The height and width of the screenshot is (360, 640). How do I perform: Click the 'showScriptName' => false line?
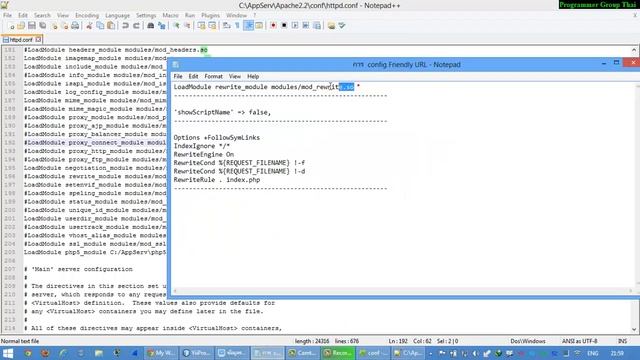coord(222,112)
